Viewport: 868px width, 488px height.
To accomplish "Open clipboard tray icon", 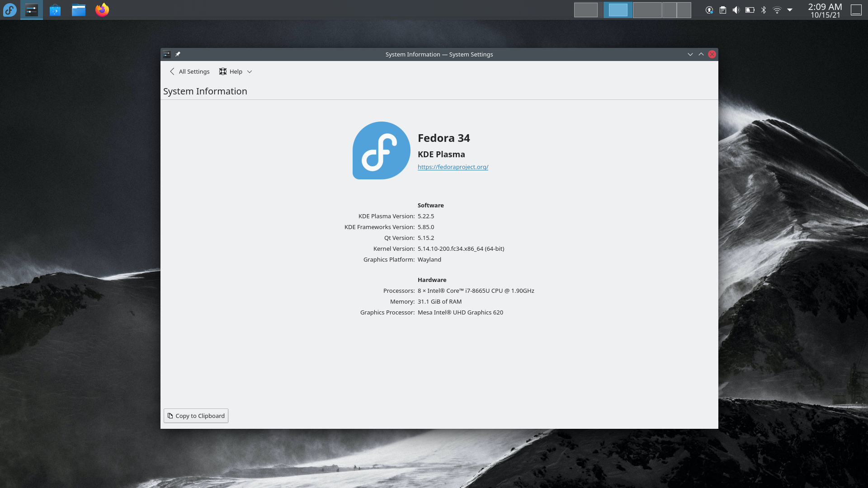I will click(x=723, y=10).
